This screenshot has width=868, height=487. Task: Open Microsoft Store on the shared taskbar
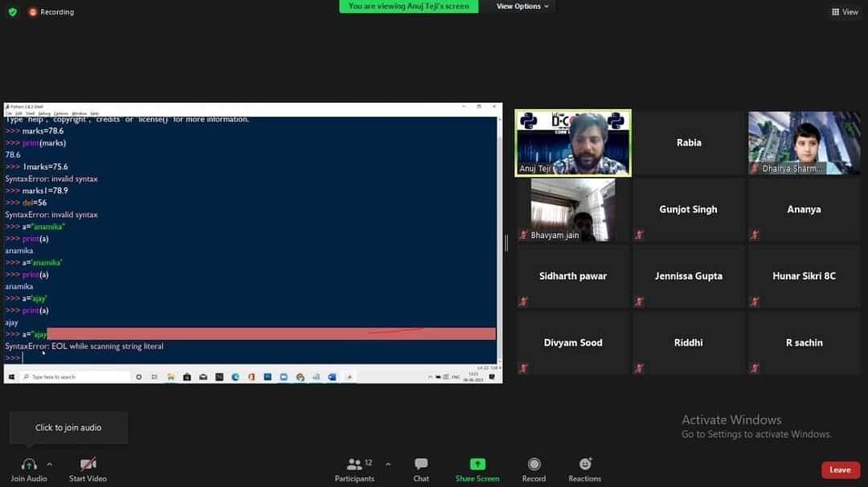187,377
